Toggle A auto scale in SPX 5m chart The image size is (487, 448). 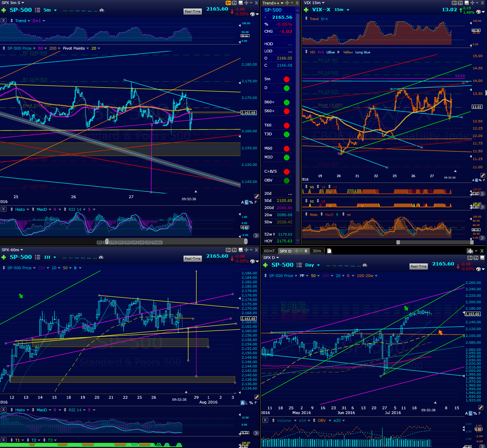point(243,202)
